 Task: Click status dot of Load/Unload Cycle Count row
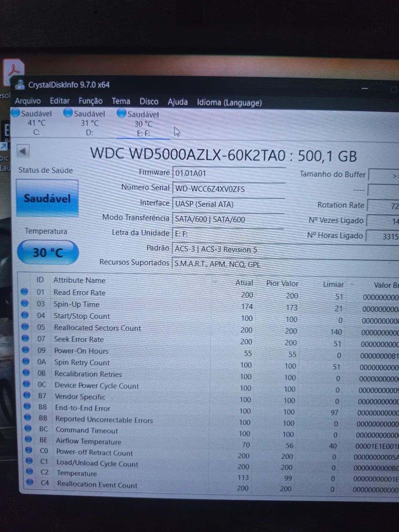coord(29,461)
